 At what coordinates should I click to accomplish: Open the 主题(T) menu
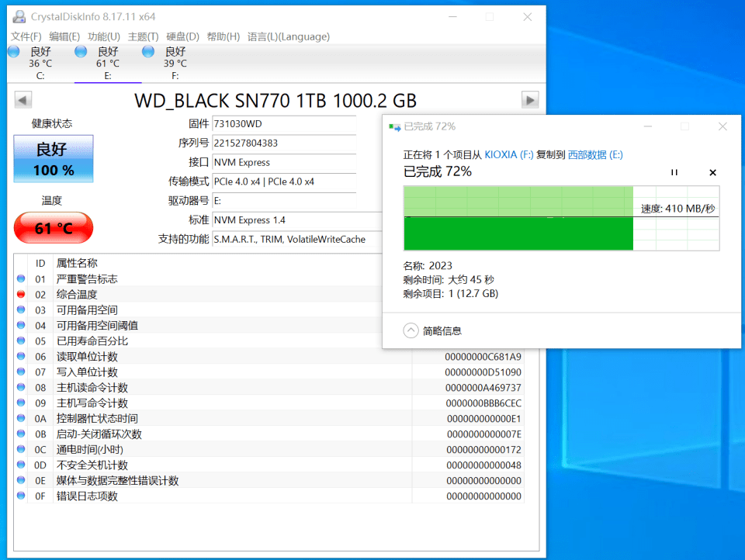(x=143, y=36)
